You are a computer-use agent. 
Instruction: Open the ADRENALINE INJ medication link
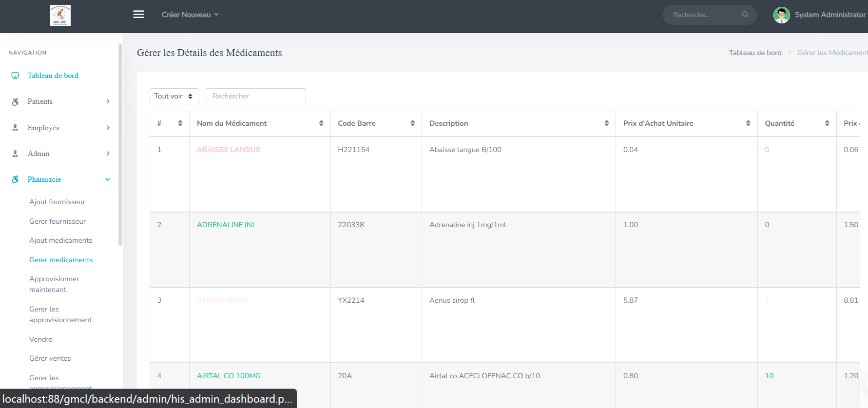point(226,225)
